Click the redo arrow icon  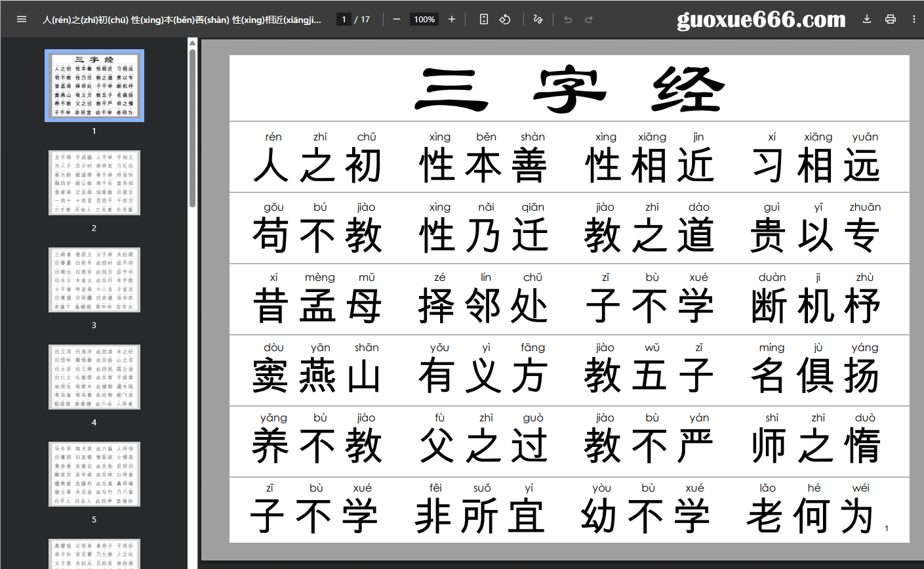[x=589, y=19]
